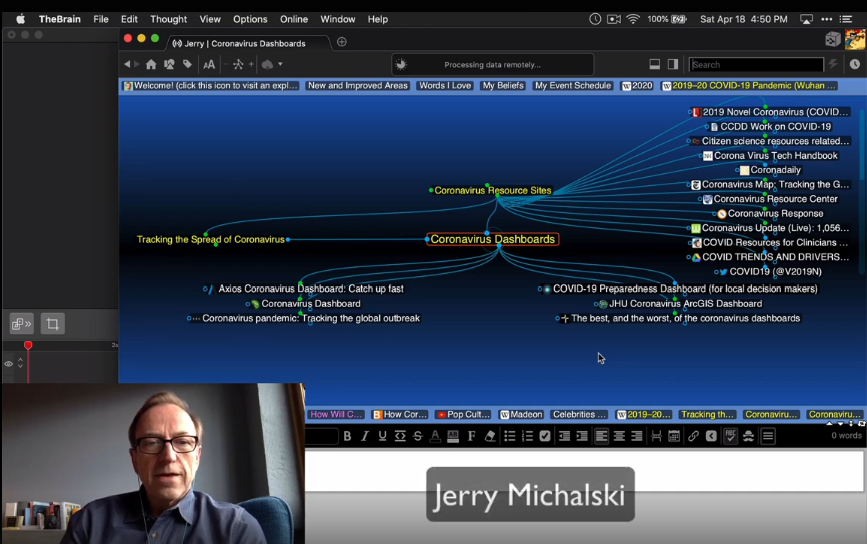Viewport: 867px width, 544px height.
Task: Select Madeon in recent thoughts bar
Action: click(x=521, y=415)
